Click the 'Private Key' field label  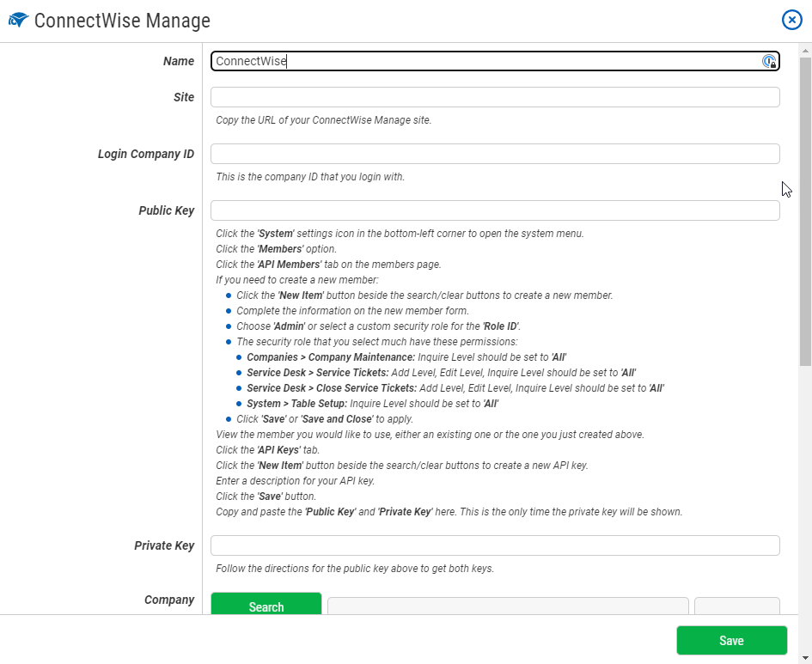click(164, 545)
